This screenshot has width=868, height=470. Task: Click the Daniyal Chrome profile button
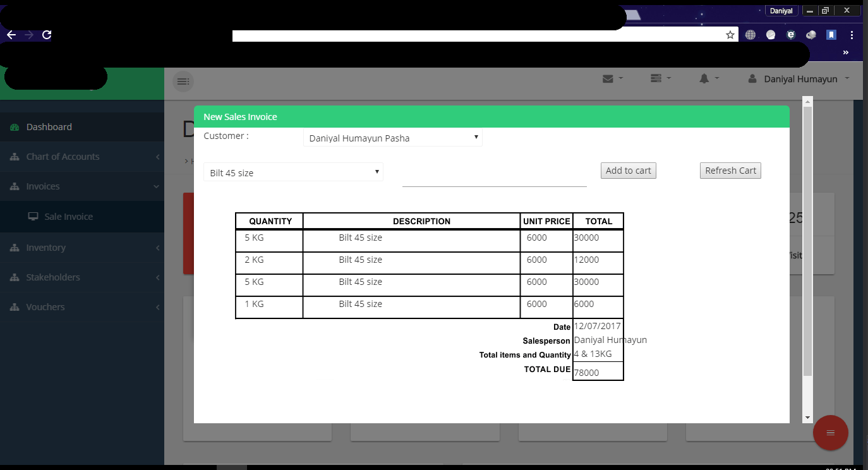(781, 11)
